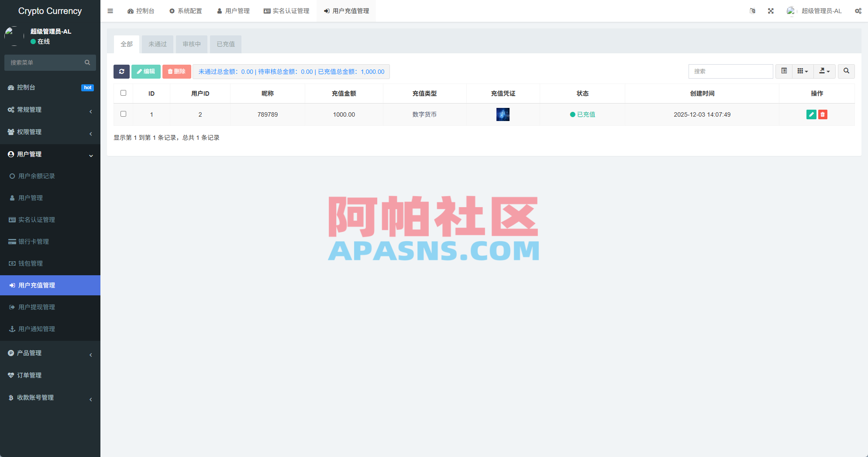This screenshot has width=868, height=457.
Task: Enter fullscreen with the expand arrows icon
Action: tap(771, 11)
